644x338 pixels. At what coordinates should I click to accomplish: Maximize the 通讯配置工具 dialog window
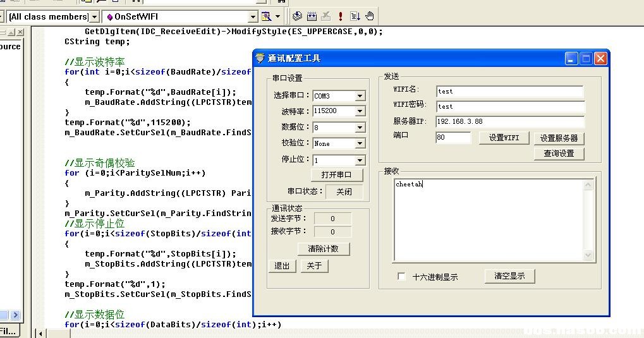point(586,58)
